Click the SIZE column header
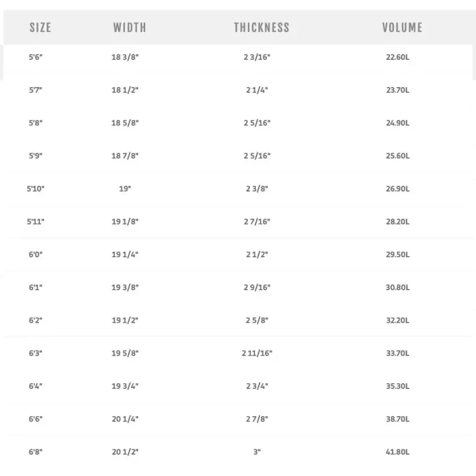The image size is (476, 476). [40, 27]
